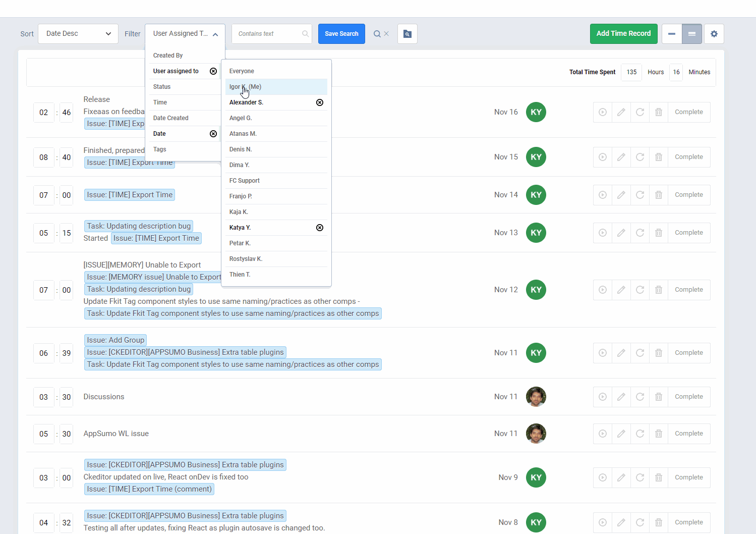Open the Sort Date Desc dropdown

[x=78, y=34]
